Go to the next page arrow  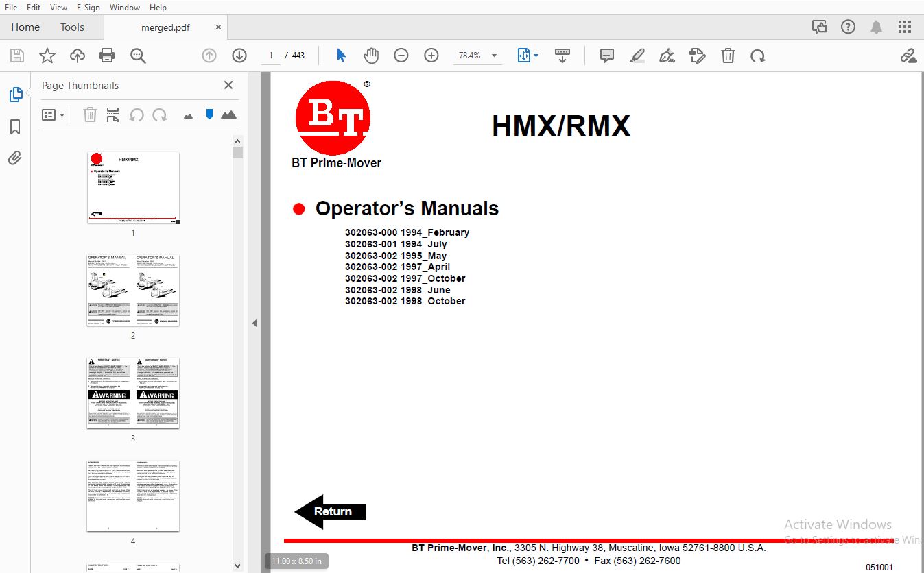(239, 56)
